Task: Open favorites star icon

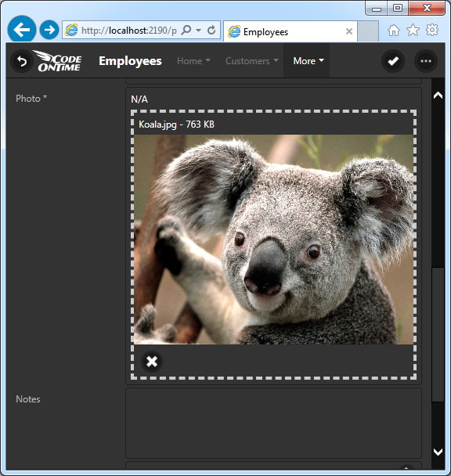Action: point(413,30)
